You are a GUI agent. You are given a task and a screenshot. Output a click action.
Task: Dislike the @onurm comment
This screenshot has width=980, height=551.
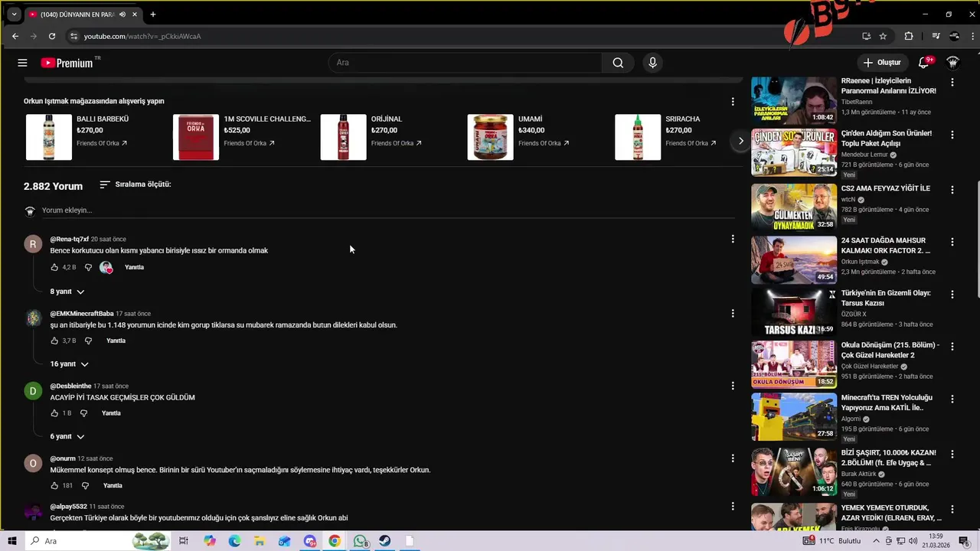[x=85, y=486]
